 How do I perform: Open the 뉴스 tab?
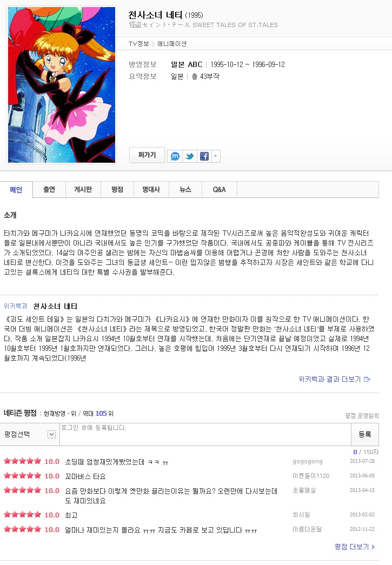[185, 190]
